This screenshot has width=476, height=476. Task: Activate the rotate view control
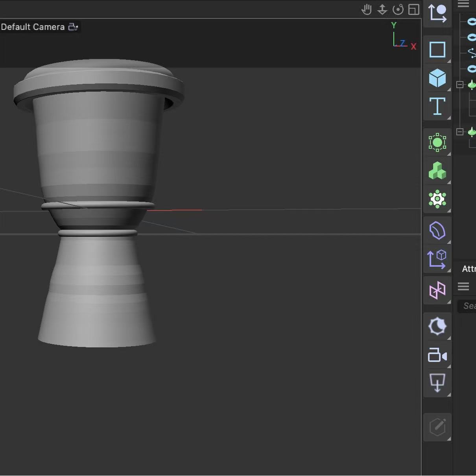coord(399,9)
